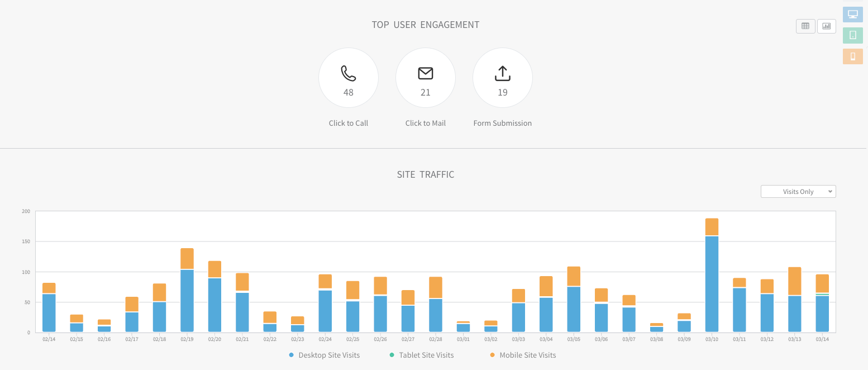
Task: Select the Click to Mail envelope icon
Action: 426,73
